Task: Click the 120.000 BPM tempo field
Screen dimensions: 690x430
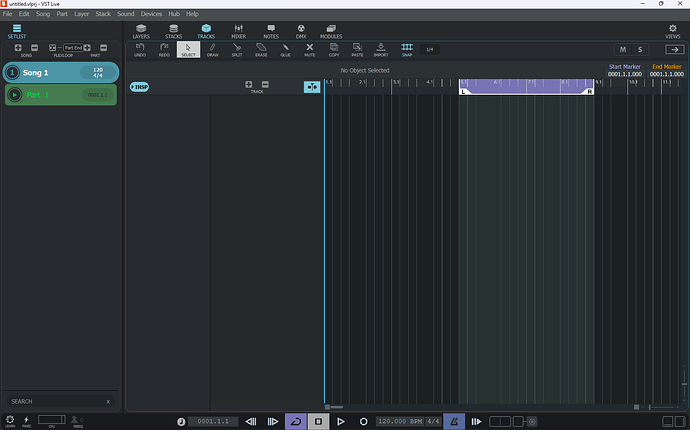Action: (x=400, y=422)
